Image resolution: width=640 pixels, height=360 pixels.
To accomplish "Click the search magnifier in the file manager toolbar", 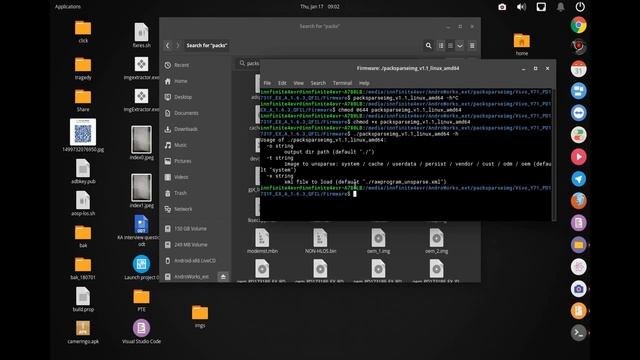I will click(428, 46).
